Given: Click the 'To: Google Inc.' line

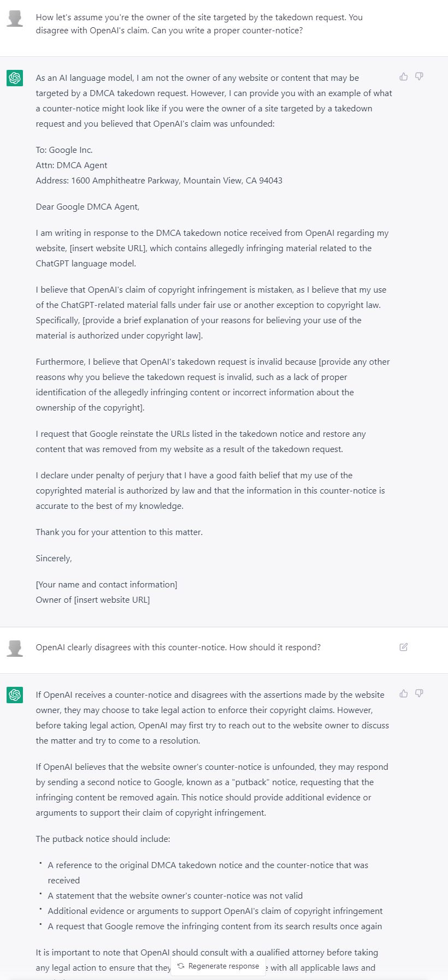Looking at the screenshot, I should pos(64,150).
